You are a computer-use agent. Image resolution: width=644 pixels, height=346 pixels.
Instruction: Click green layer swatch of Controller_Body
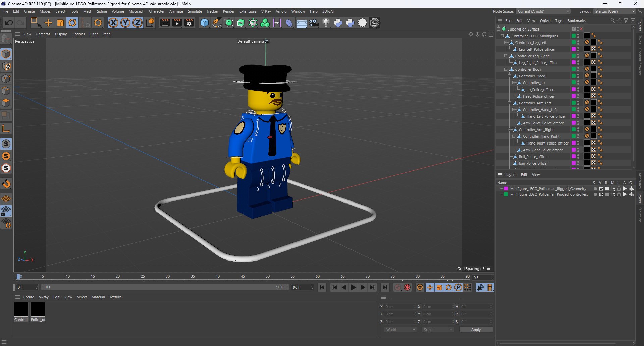point(574,69)
